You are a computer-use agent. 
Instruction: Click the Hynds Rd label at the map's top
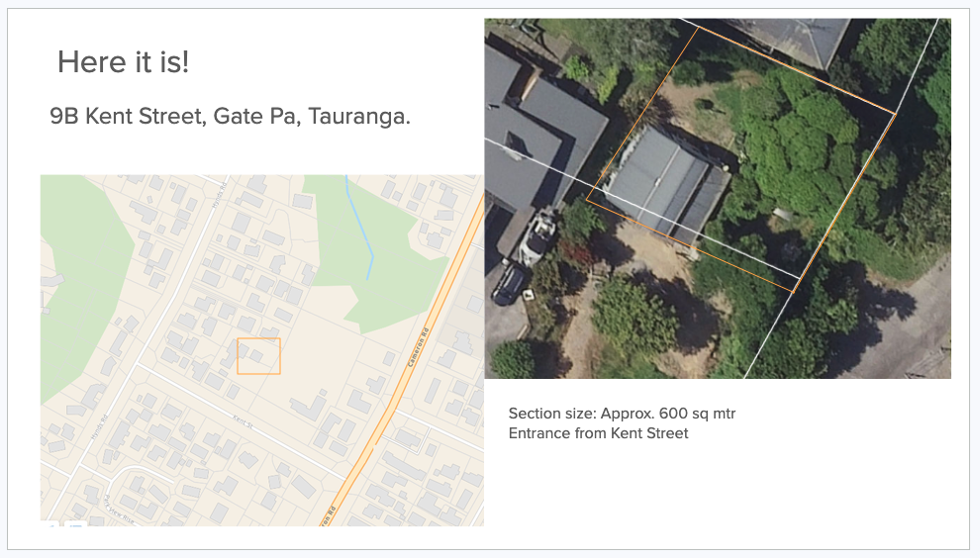point(218,195)
